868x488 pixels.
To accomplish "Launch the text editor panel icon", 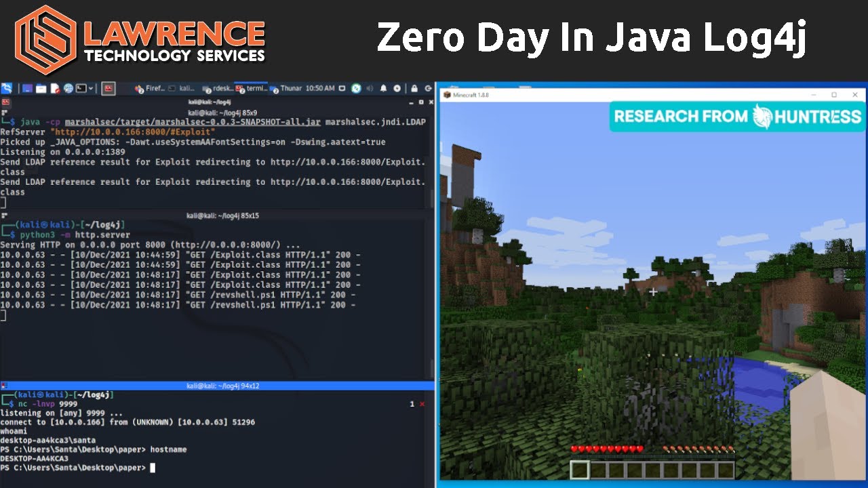I will [55, 88].
